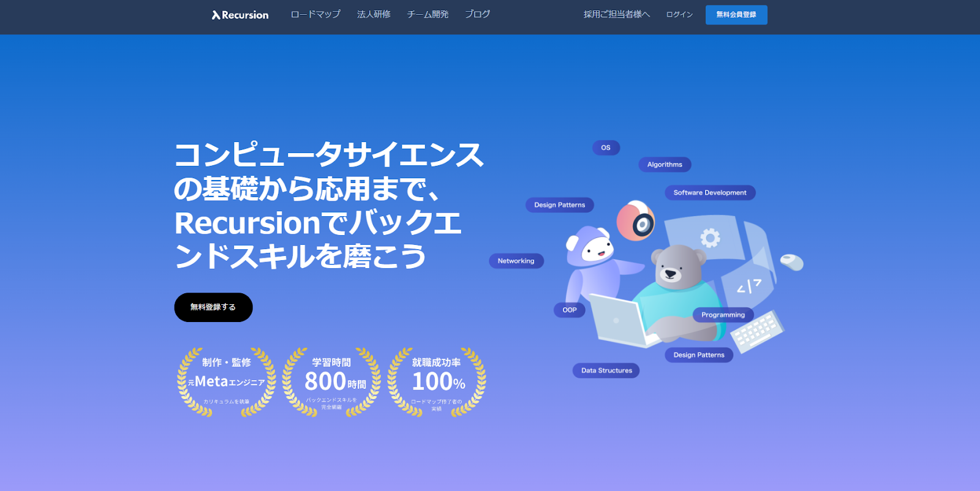Click the computer mouse illustration

(x=792, y=262)
